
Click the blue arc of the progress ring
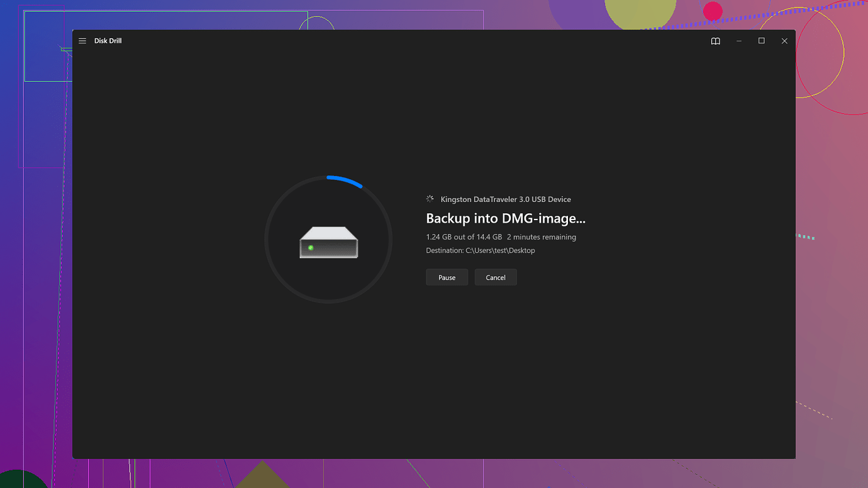click(345, 179)
